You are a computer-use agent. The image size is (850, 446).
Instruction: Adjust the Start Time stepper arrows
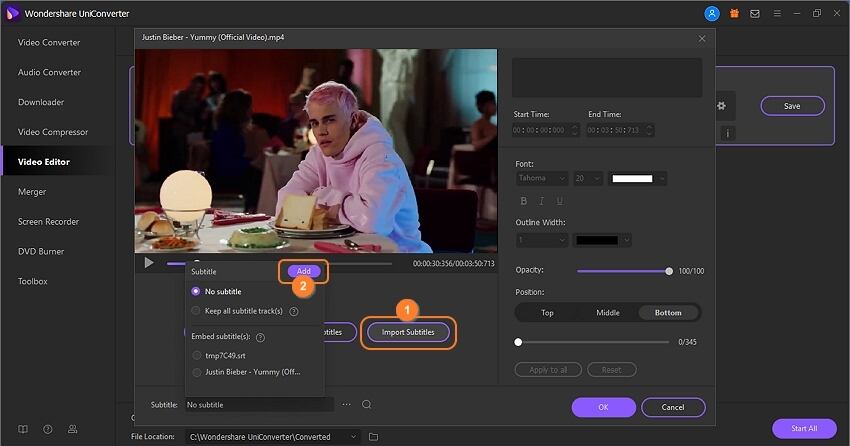pos(575,130)
